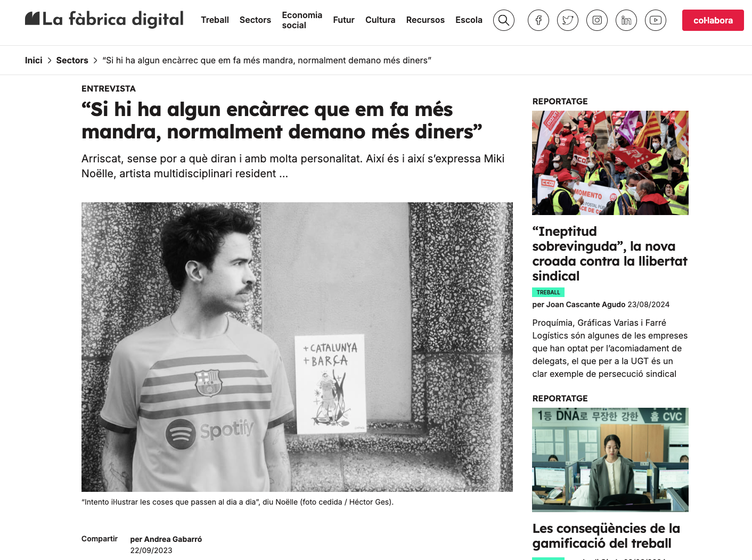
Task: Open the LinkedIn social icon
Action: (x=626, y=20)
